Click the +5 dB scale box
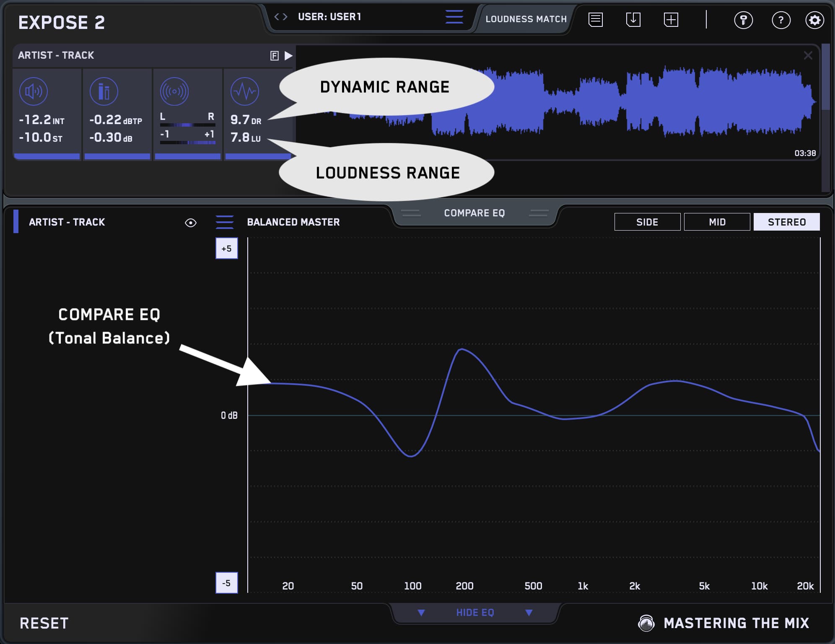 [x=227, y=249]
